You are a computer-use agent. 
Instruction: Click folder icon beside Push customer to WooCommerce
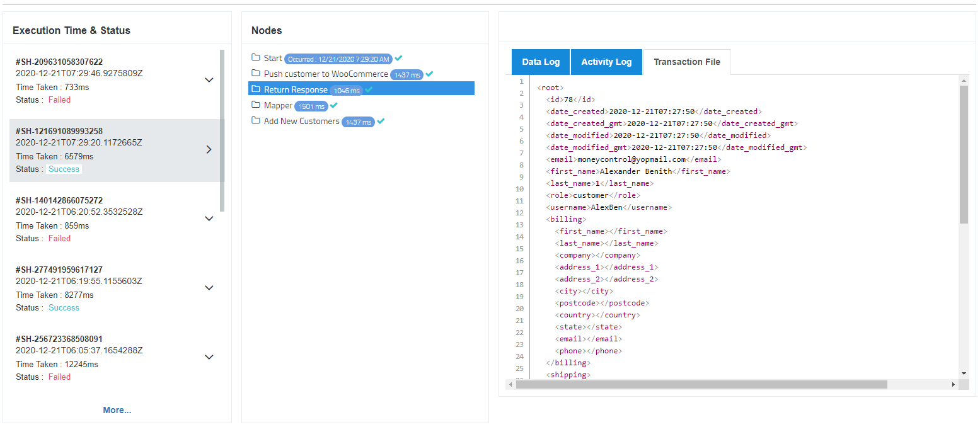(256, 74)
